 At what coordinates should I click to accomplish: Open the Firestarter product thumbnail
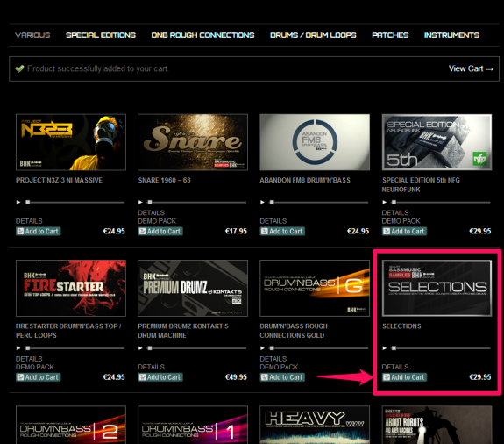71,288
